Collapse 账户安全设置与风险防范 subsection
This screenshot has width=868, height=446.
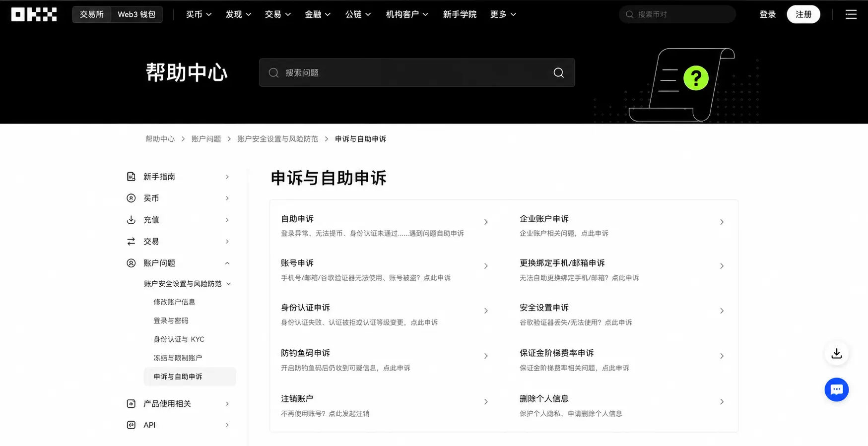[229, 284]
